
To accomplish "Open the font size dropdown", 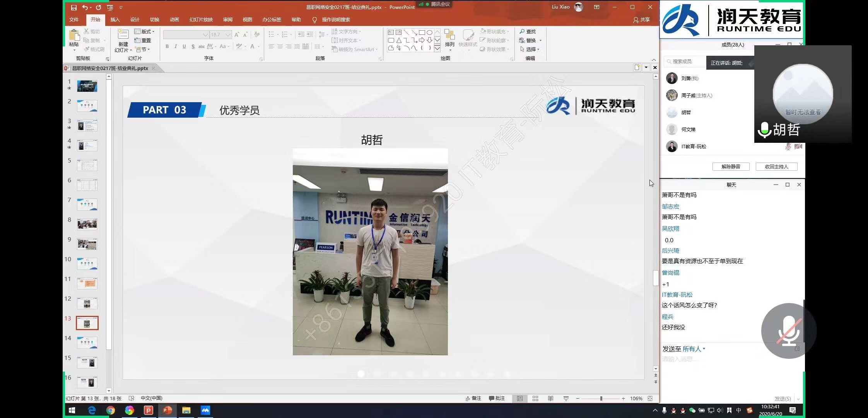I will pos(228,35).
